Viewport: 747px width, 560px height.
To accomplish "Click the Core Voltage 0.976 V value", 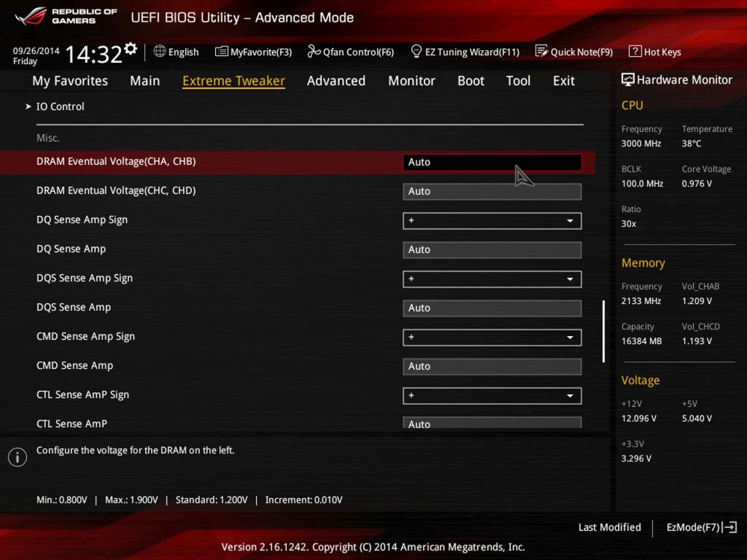I will coord(696,184).
